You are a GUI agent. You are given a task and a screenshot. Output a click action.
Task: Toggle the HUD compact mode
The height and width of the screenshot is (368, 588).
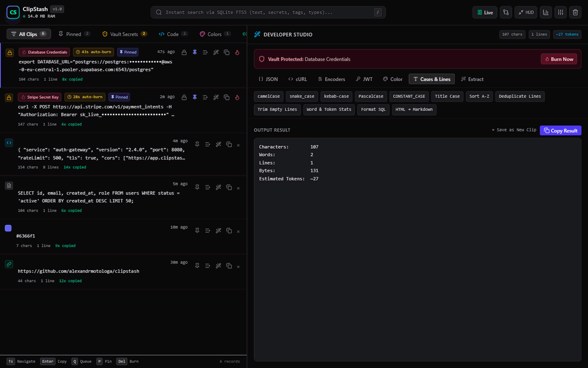click(526, 13)
